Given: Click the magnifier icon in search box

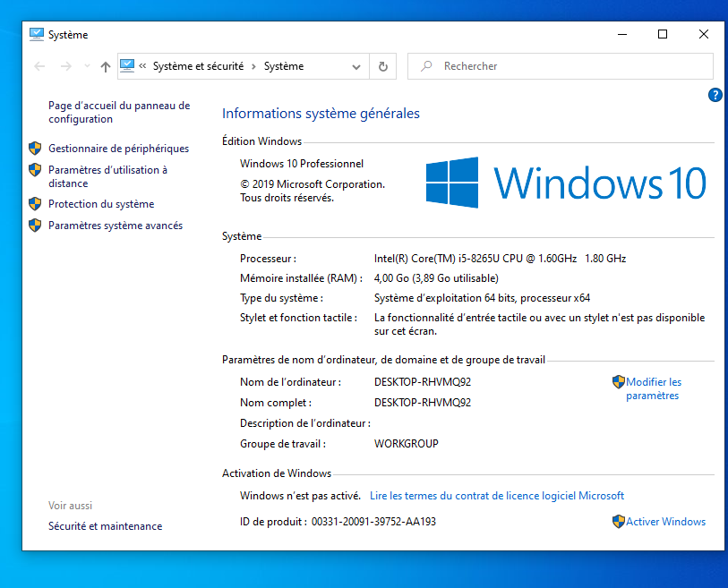Looking at the screenshot, I should pos(425,66).
